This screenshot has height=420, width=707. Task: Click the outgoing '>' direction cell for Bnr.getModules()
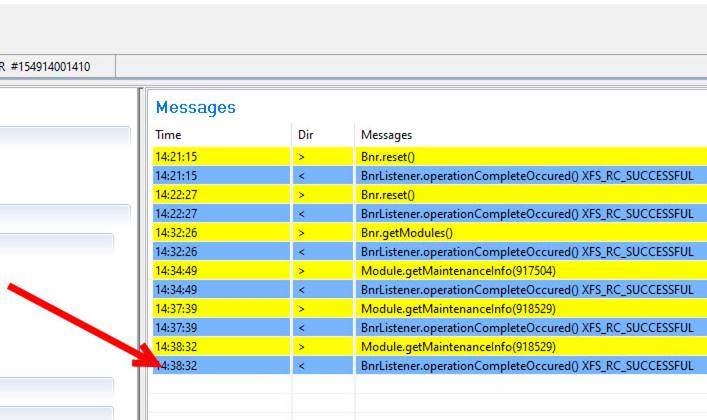pos(301,233)
